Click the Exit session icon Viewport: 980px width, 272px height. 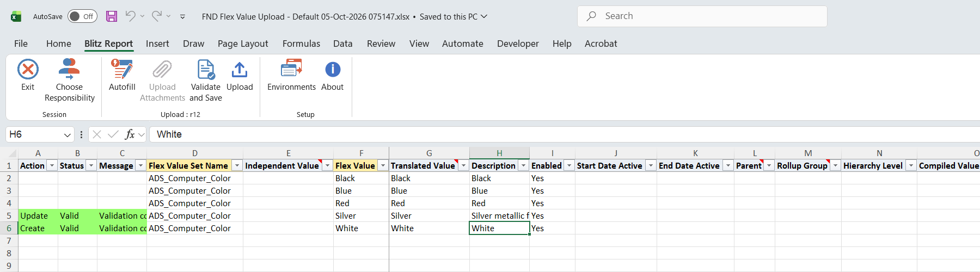28,70
